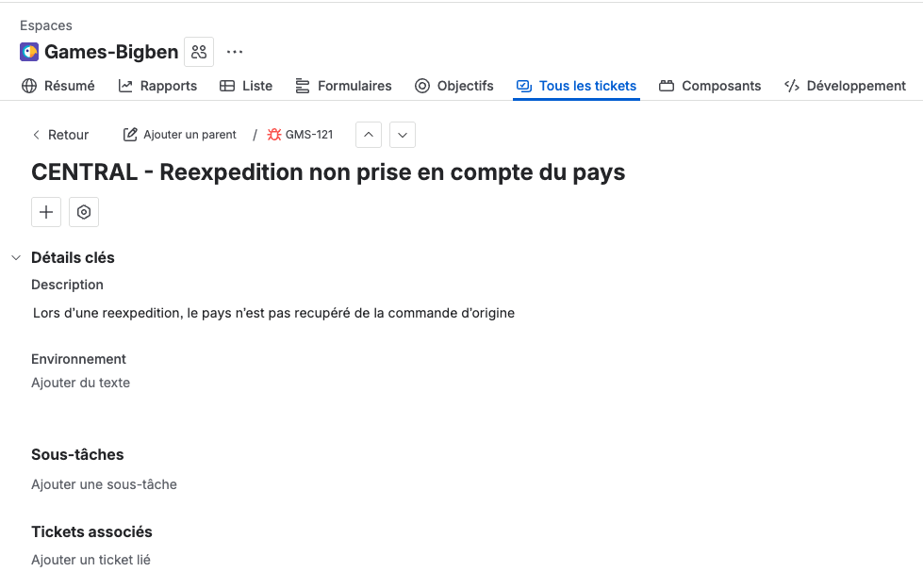Image resolution: width=923 pixels, height=588 pixels.
Task: Click the target icon on the Objectifs tab
Action: click(x=420, y=85)
